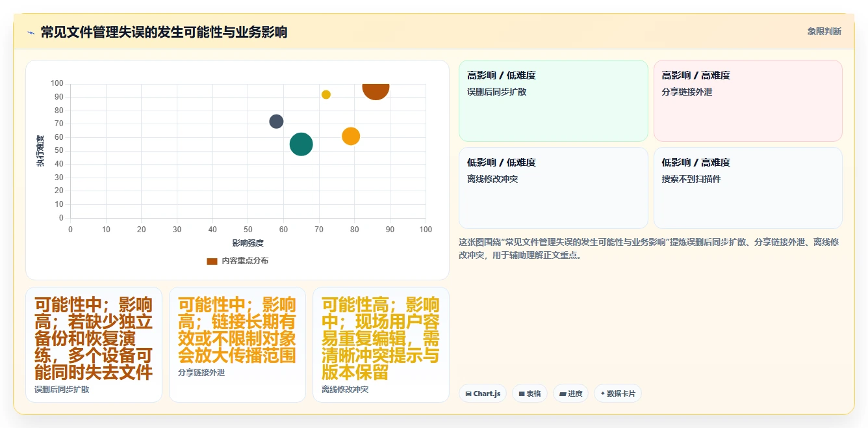
Task: Click 分享链接外泄 in the pink quadrant card
Action: [x=687, y=92]
